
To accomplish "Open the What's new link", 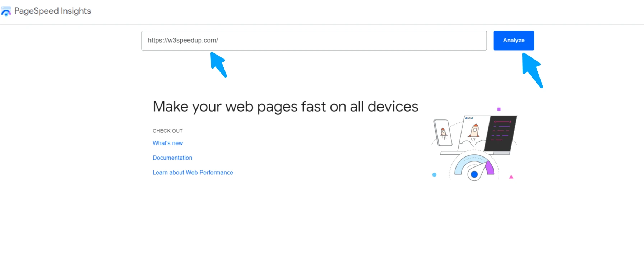I will [x=167, y=143].
